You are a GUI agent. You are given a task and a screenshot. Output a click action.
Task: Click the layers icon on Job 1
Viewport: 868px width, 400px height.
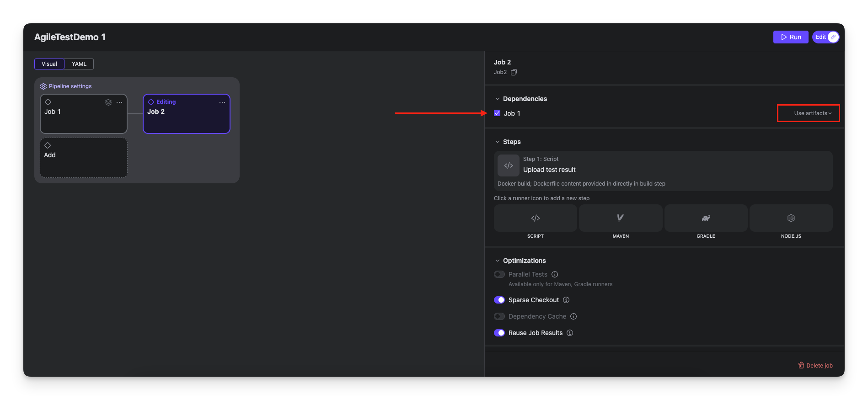pos(108,102)
